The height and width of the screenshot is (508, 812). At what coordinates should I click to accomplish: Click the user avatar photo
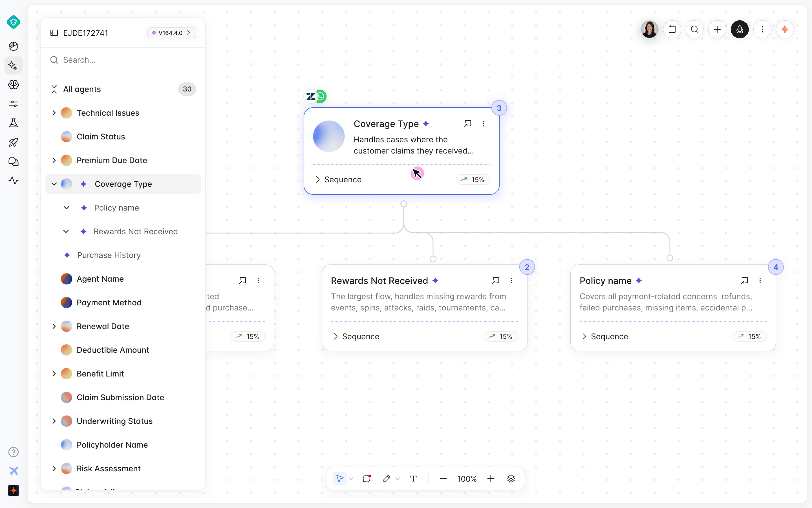[x=649, y=30]
